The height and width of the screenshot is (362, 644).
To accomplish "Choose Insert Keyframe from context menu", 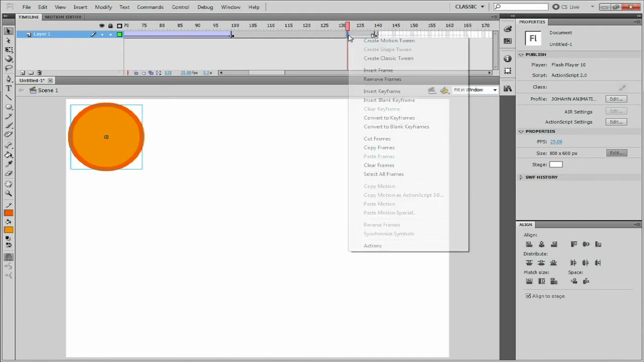I will click(382, 92).
